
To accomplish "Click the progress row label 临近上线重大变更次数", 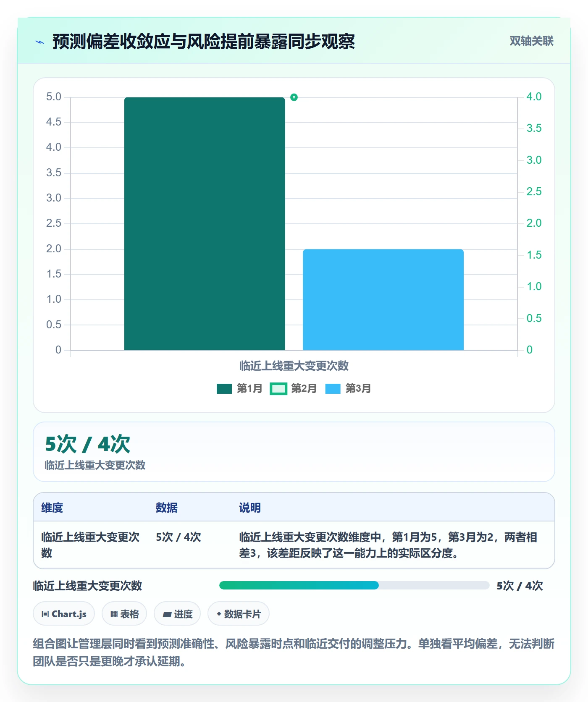I will [87, 586].
